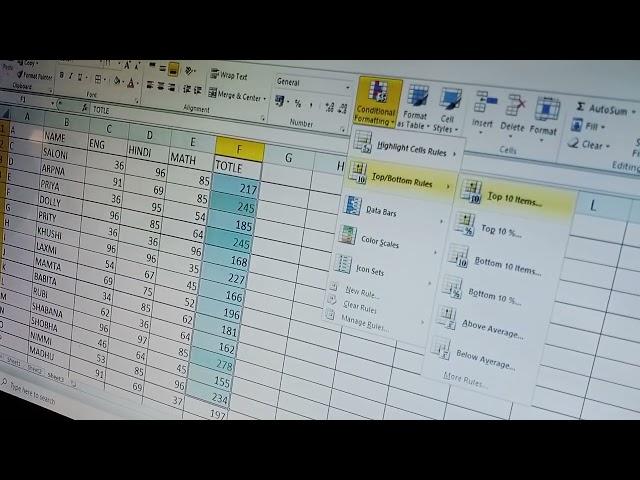Open Color Scales submenu
Screen dimensions: 640x480
pos(387,240)
